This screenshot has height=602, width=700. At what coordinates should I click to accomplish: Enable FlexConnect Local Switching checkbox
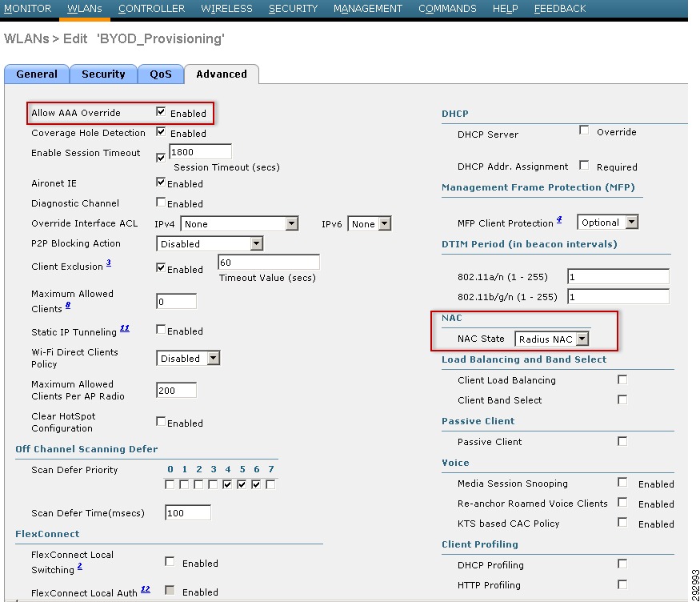point(170,562)
